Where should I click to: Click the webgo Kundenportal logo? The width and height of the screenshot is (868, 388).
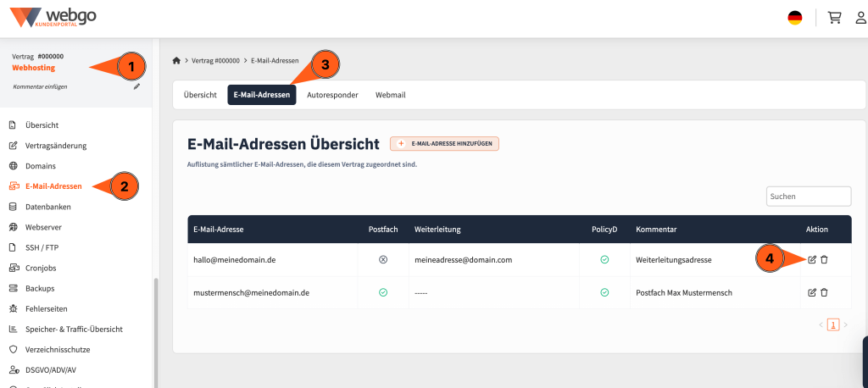pyautogui.click(x=53, y=19)
